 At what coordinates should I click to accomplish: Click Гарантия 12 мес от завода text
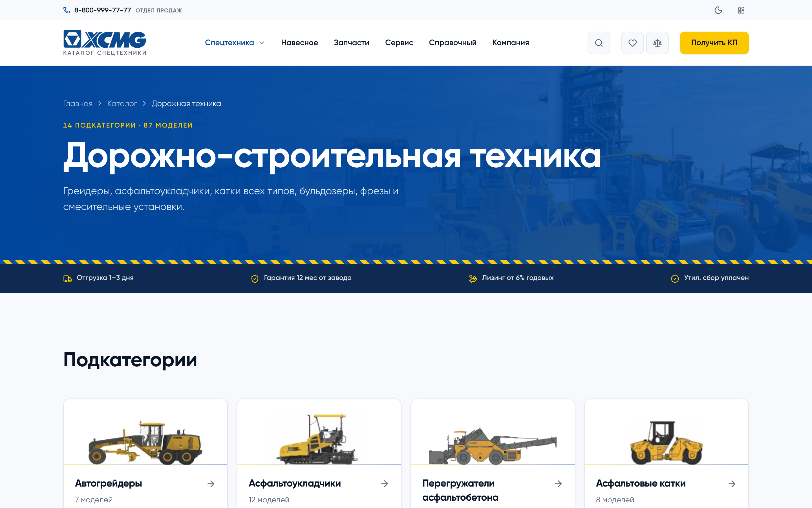pyautogui.click(x=308, y=278)
